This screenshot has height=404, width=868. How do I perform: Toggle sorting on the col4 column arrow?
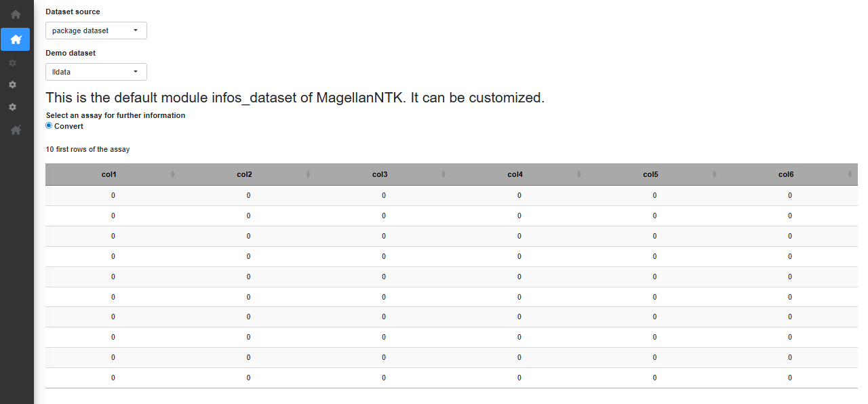coord(579,174)
